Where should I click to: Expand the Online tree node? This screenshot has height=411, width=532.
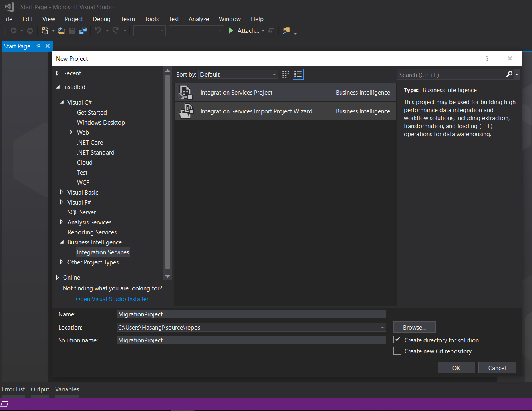(58, 278)
